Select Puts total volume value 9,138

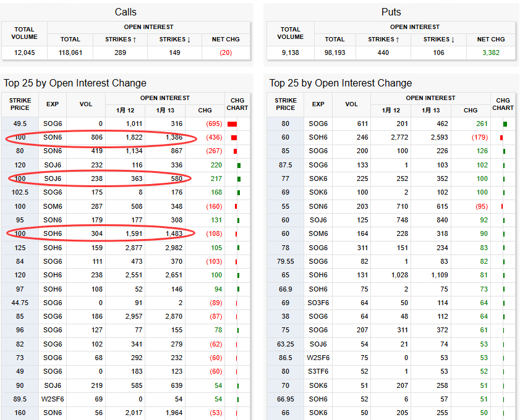(x=290, y=52)
